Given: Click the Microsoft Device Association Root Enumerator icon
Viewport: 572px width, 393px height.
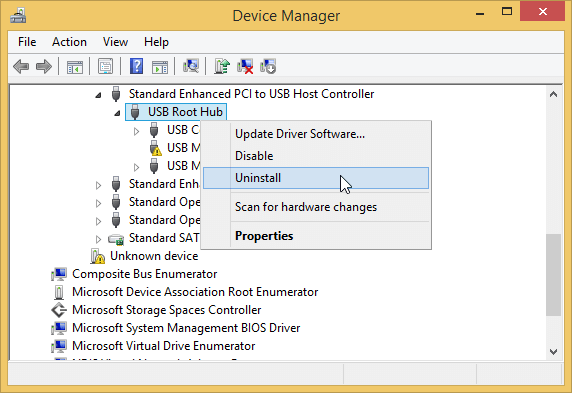Looking at the screenshot, I should [x=59, y=292].
